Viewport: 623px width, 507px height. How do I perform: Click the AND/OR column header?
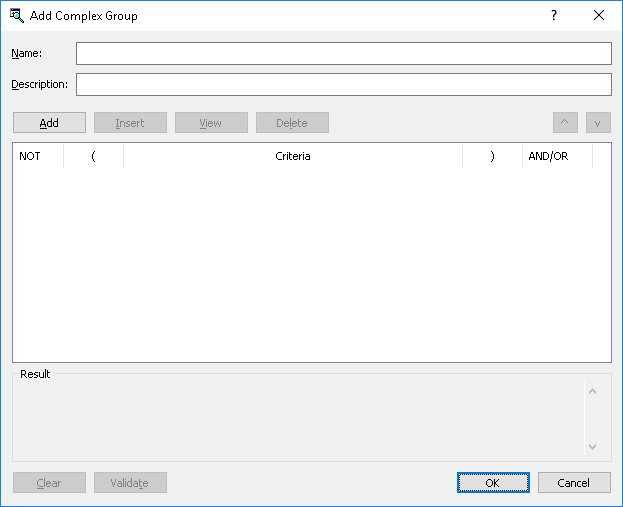coord(557,157)
